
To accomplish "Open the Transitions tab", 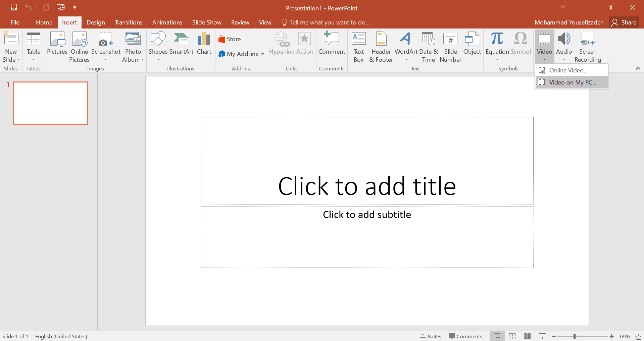I will tap(129, 22).
